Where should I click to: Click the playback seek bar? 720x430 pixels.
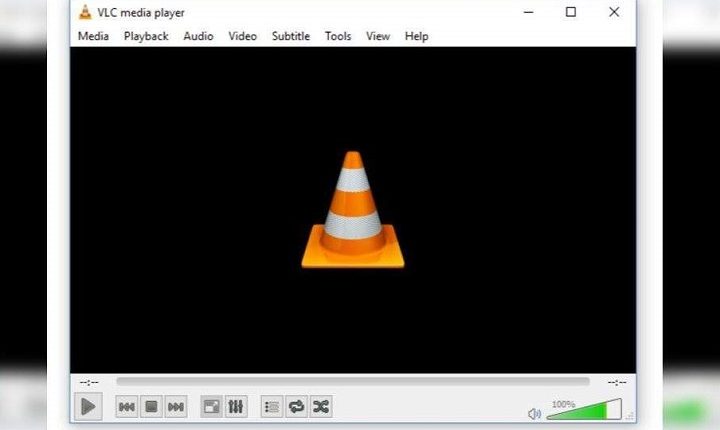pyautogui.click(x=353, y=381)
